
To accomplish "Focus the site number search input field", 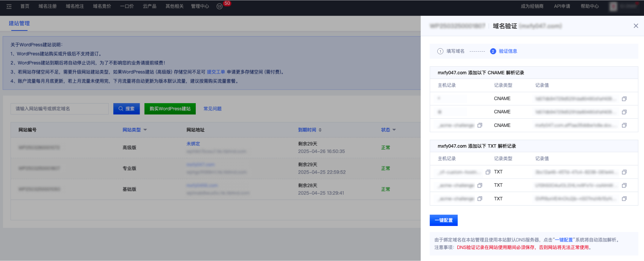I will coord(59,109).
